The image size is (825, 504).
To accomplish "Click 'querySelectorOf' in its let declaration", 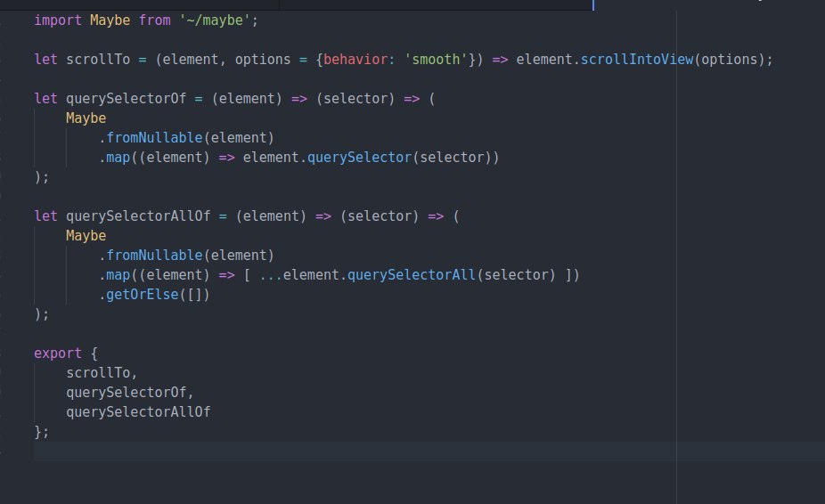I will pyautogui.click(x=127, y=99).
